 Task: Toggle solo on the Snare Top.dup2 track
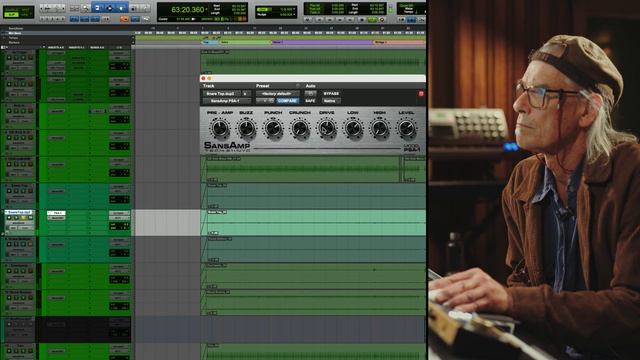tap(23, 218)
